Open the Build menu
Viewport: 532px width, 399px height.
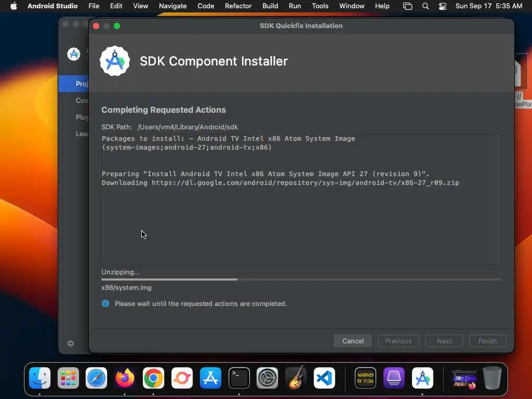click(270, 6)
